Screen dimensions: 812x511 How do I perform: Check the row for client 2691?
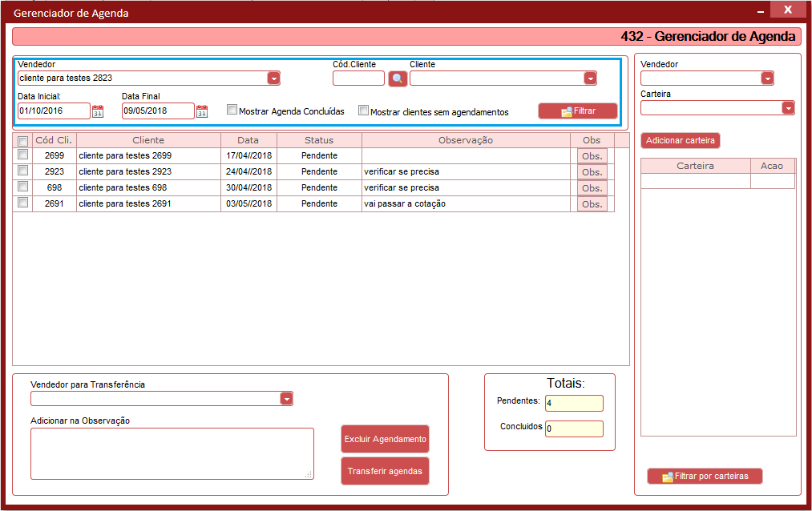pyautogui.click(x=22, y=202)
